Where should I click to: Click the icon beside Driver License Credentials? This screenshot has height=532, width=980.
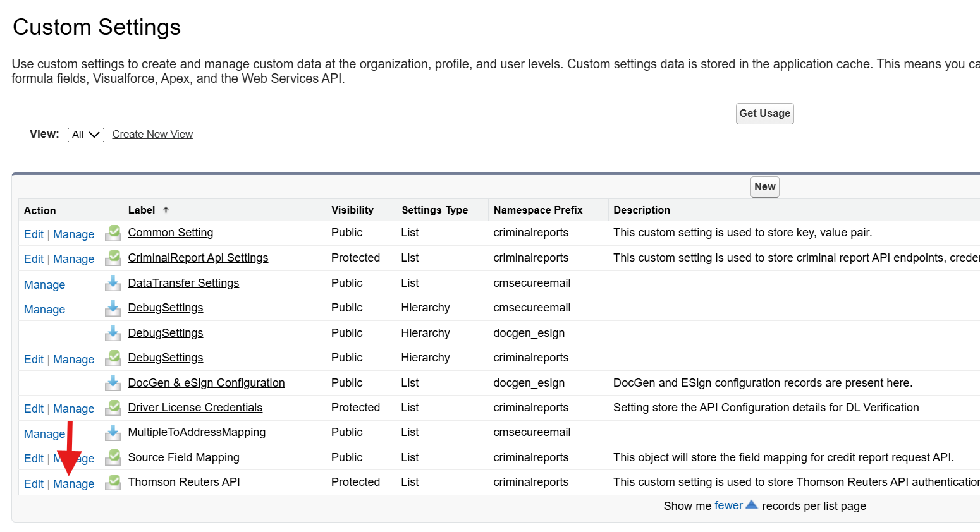tap(113, 408)
